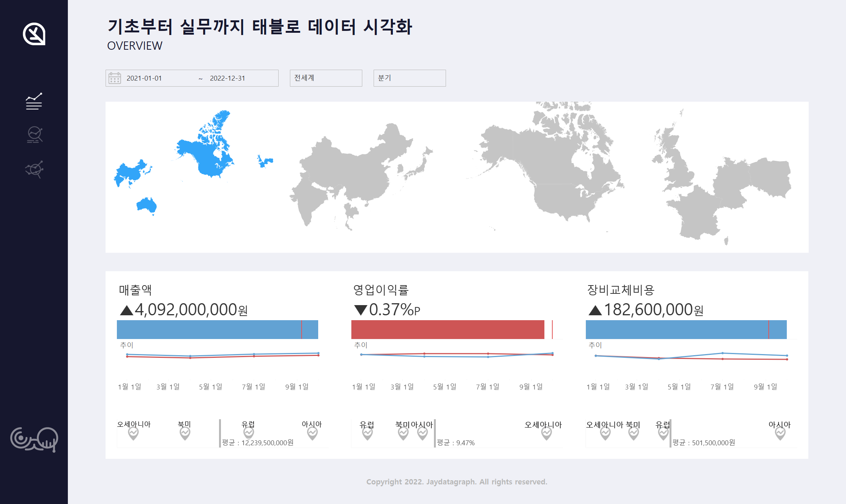Viewport: 846px width, 504px height.
Task: Click the 영업이익률 trend line chart
Action: [x=457, y=355]
